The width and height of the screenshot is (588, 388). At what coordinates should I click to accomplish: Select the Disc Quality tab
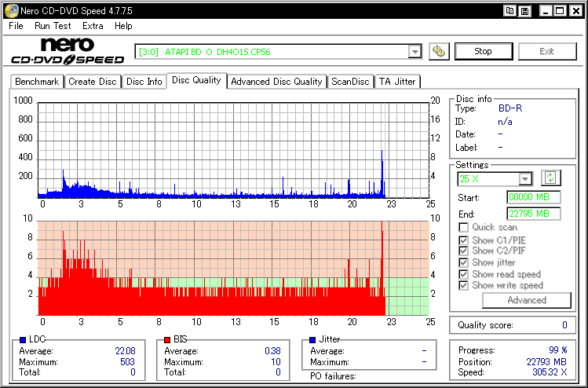[x=196, y=80]
